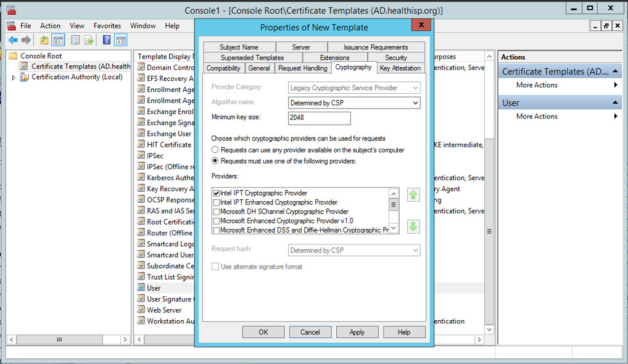Expand the Certification Authority (Local) tree node
The image size is (628, 364).
(14, 77)
